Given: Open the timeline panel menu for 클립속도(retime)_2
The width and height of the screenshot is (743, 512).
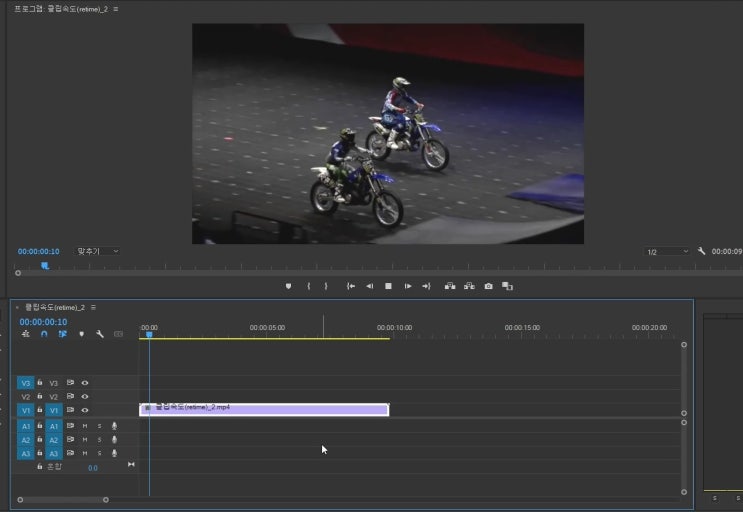Looking at the screenshot, I should click(93, 307).
